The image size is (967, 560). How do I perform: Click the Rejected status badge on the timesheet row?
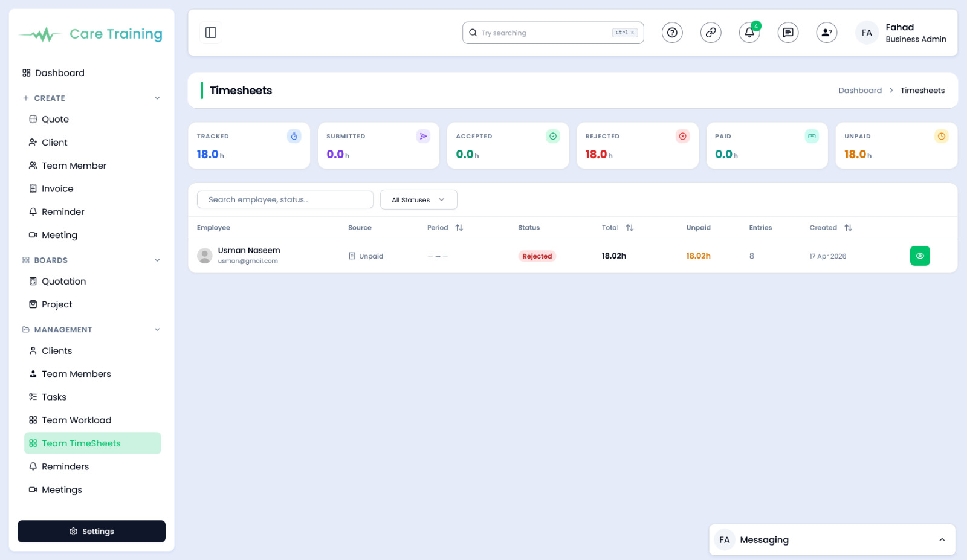(537, 256)
